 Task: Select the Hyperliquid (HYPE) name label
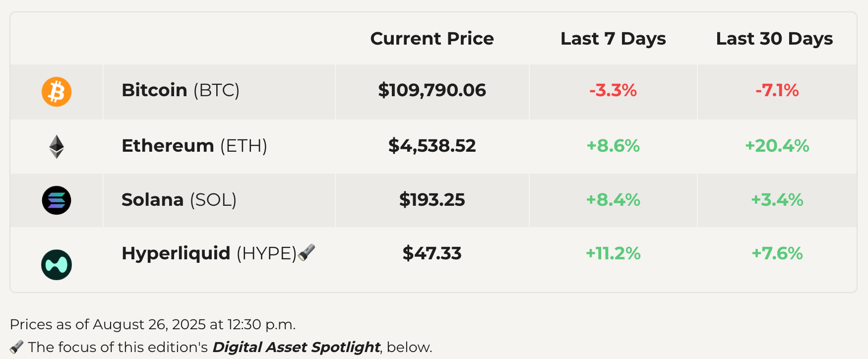pos(209,253)
